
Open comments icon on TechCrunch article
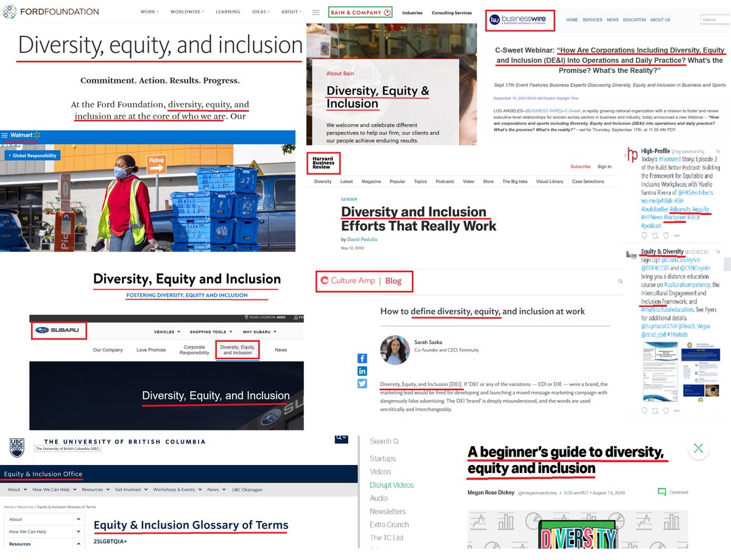click(x=662, y=492)
